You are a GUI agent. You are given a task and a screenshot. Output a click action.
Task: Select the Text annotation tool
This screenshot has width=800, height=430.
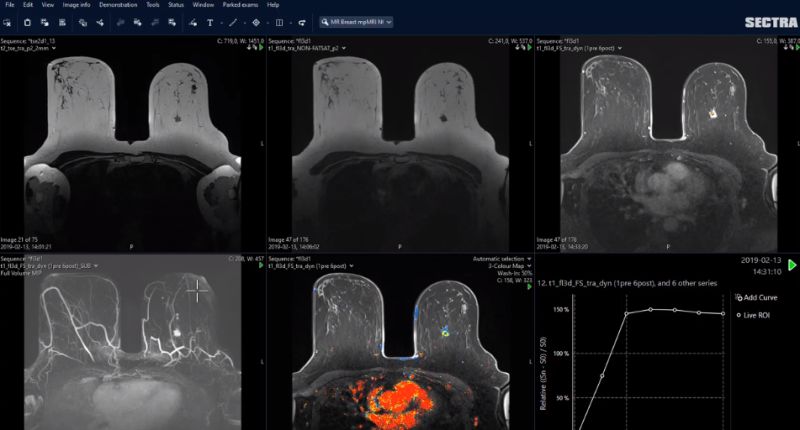point(210,22)
